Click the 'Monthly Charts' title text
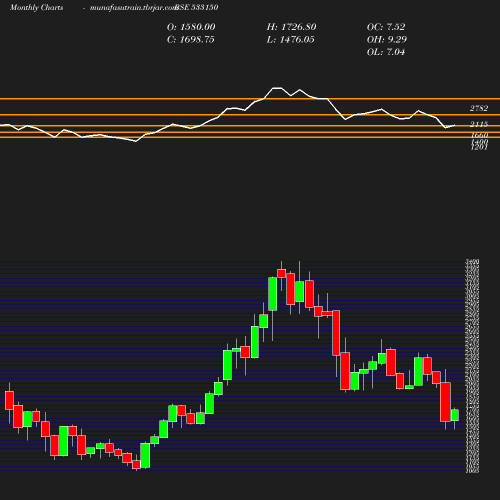Viewport: 500px width, 500px height. (36, 8)
